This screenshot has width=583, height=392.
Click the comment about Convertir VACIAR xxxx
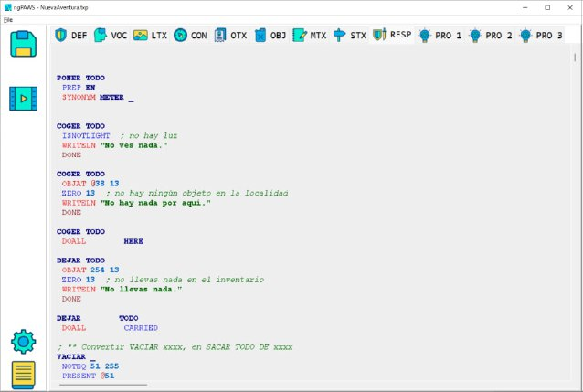pyautogui.click(x=175, y=347)
